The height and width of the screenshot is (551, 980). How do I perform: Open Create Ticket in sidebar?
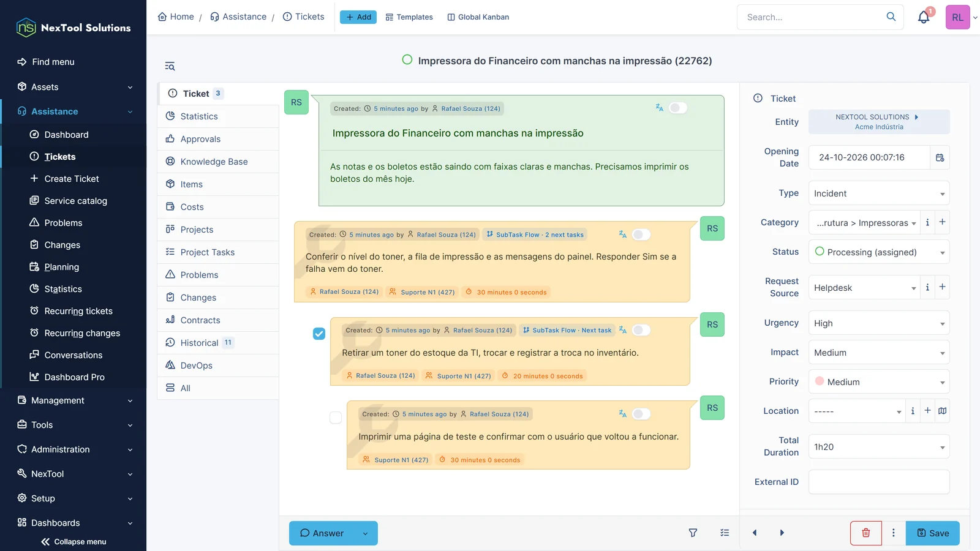[72, 179]
